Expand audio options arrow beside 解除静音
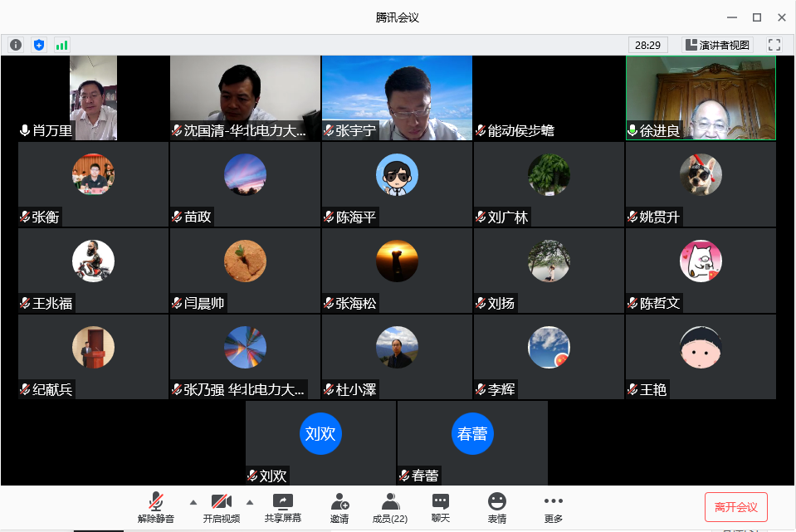 click(193, 502)
